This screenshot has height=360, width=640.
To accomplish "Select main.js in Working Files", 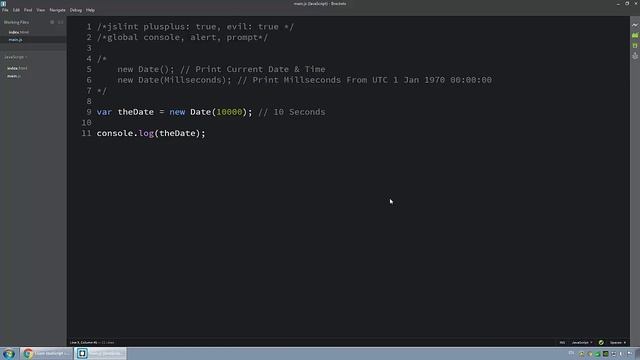I will 16,40.
